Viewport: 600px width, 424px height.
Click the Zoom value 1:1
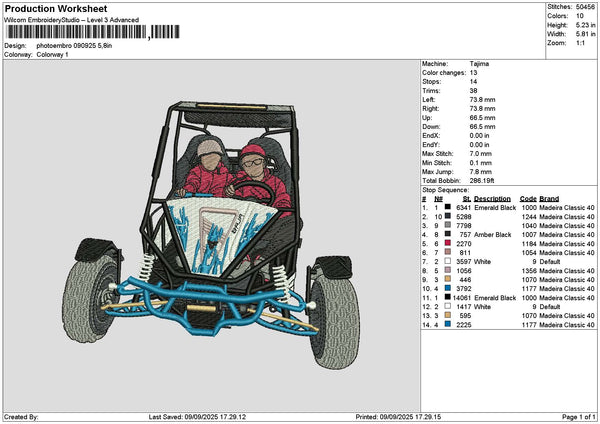580,43
